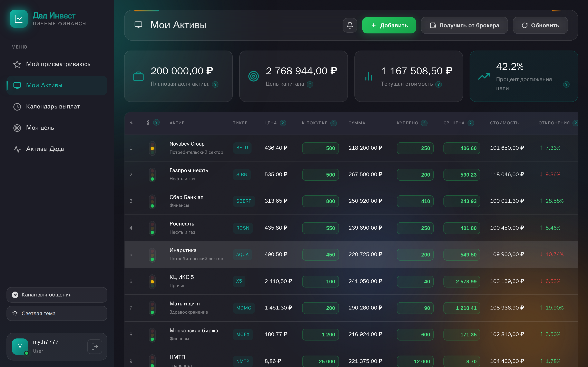Image resolution: width=588 pixels, height=367 pixels.
Task: Click the К покупке value field for SBERP
Action: [x=320, y=201]
